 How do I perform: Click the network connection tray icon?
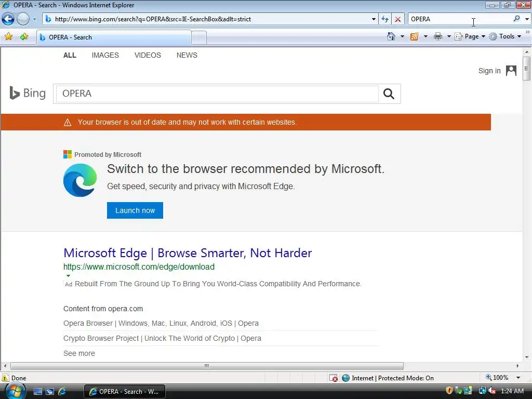[x=482, y=391]
